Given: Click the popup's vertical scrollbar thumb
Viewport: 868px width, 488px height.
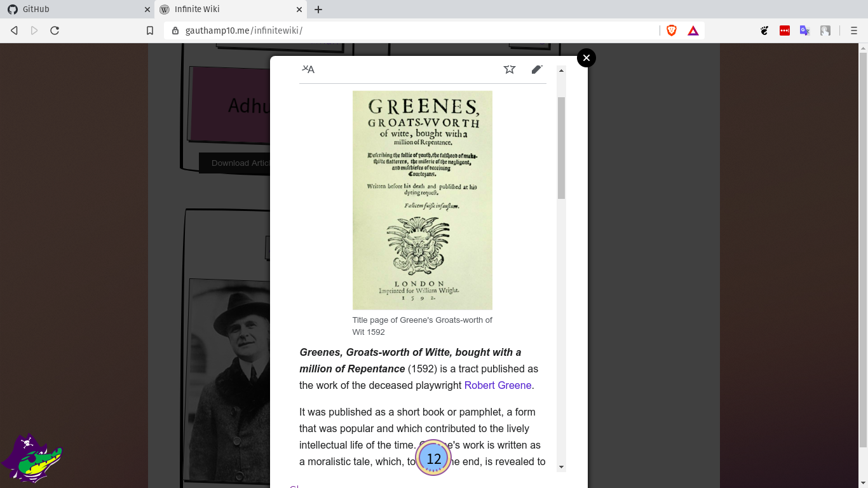Looking at the screenshot, I should click(x=561, y=148).
